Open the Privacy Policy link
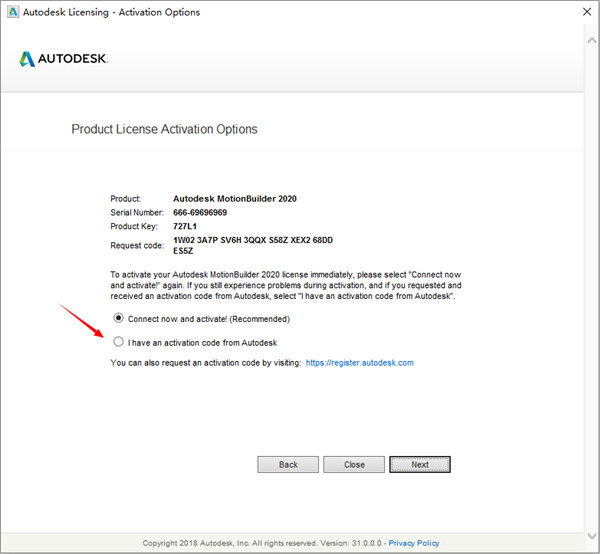600x554 pixels. coord(414,543)
